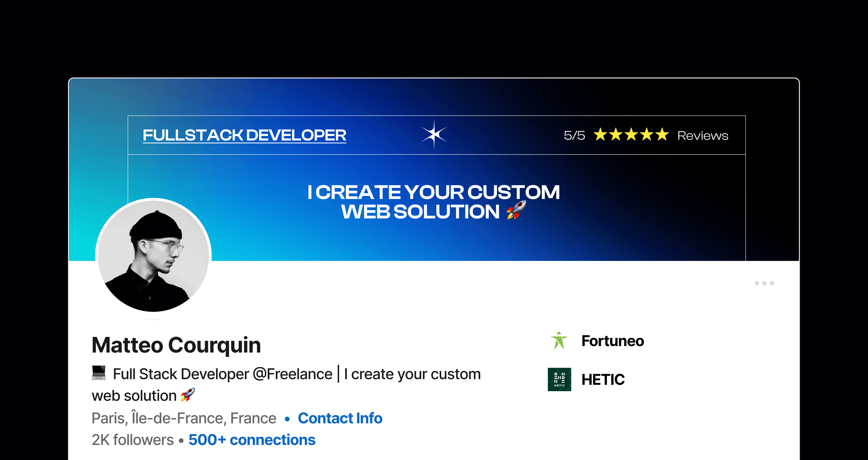Click the Matteo Courquin profile photo
The width and height of the screenshot is (868, 460).
154,255
